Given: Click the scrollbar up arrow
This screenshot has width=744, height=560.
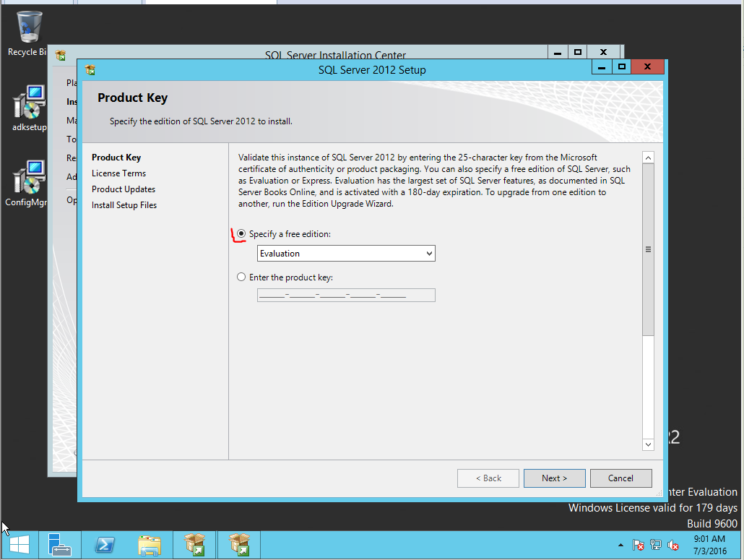Looking at the screenshot, I should tap(648, 158).
